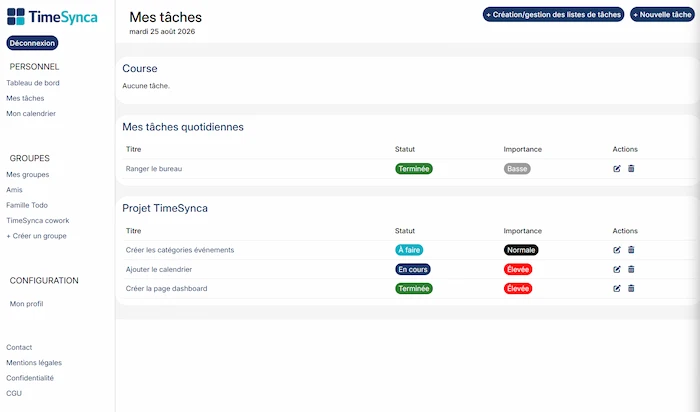Screen dimensions: 700x412
Task: Open Mon profil settings
Action: tap(26, 304)
